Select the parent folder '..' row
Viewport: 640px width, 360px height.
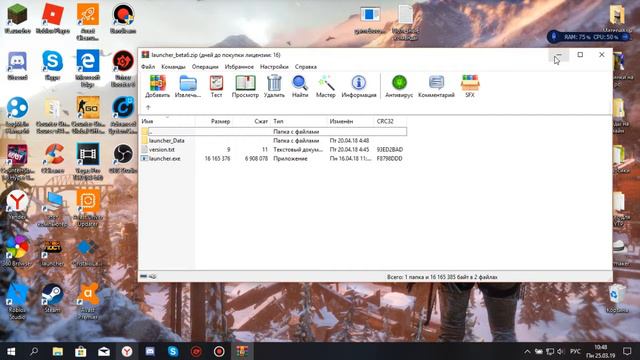tap(273, 131)
